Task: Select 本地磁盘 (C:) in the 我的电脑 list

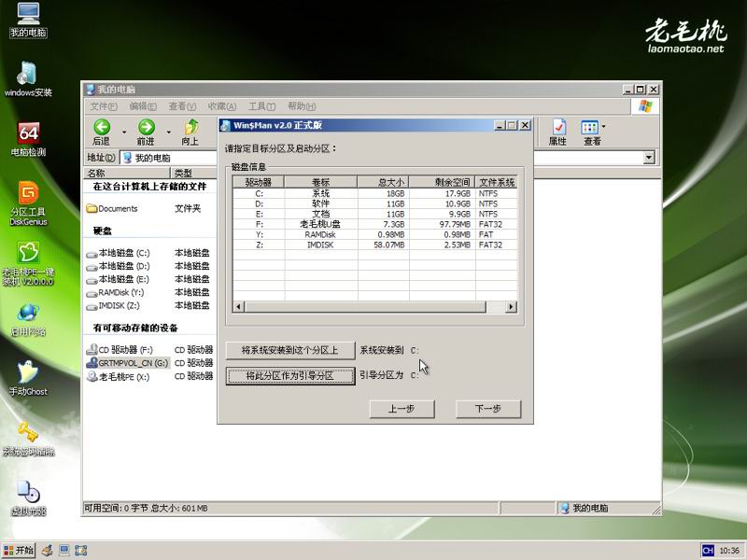Action: coord(119,253)
